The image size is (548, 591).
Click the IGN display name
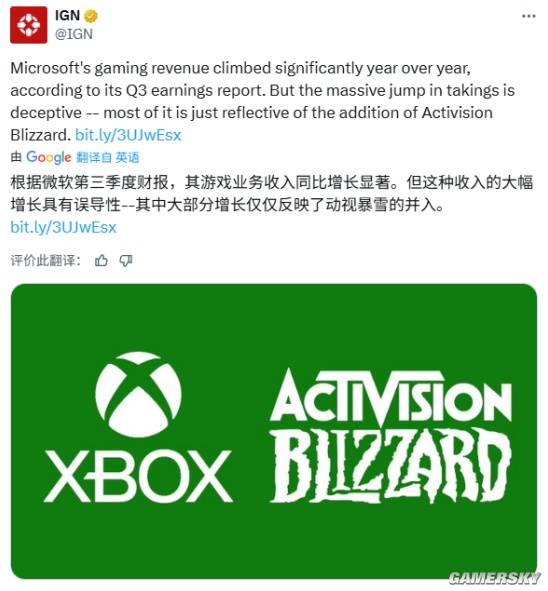point(67,15)
